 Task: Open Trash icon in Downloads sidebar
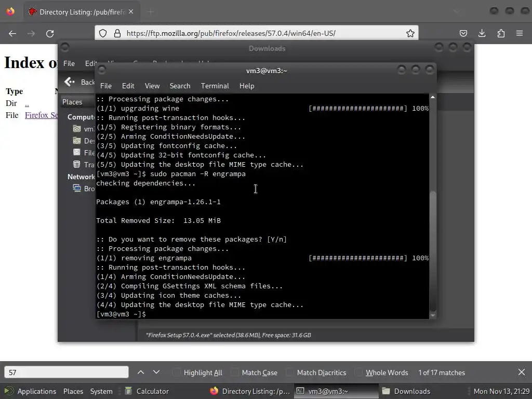point(77,165)
